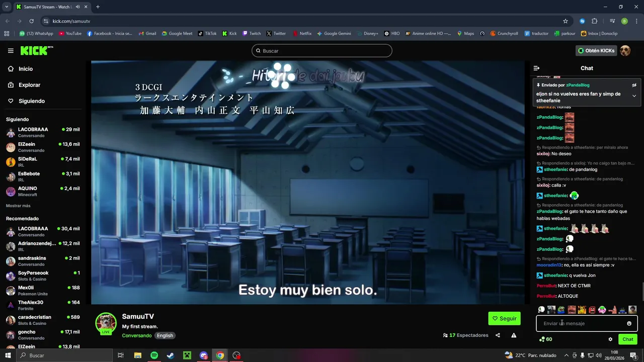Click Enviar un mensaje chat input
The width and height of the screenshot is (644, 362).
587,323
